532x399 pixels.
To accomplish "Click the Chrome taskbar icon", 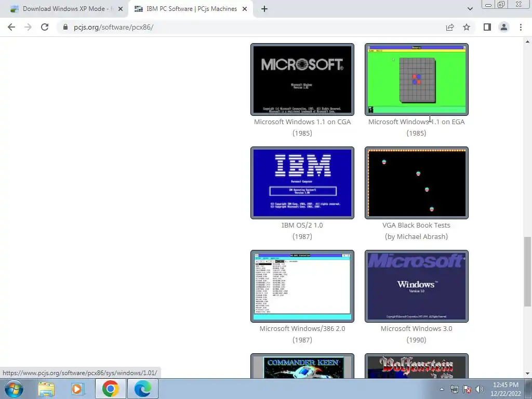I will click(x=110, y=389).
